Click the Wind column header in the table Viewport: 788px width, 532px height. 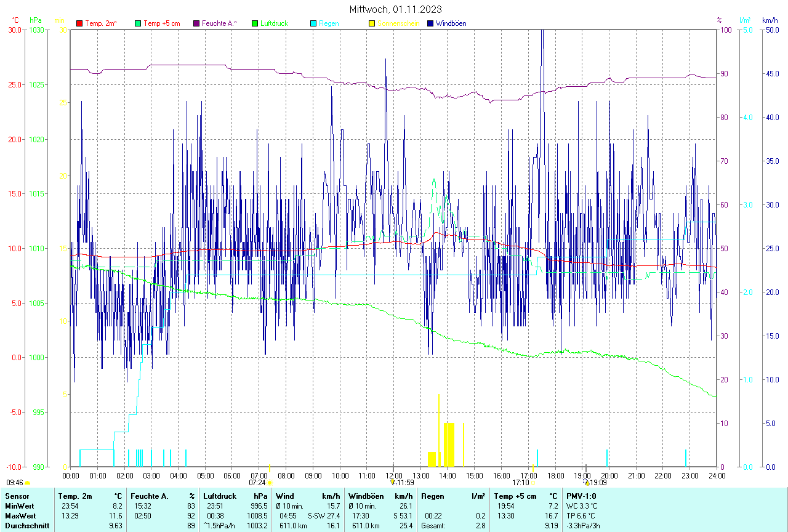tap(285, 496)
